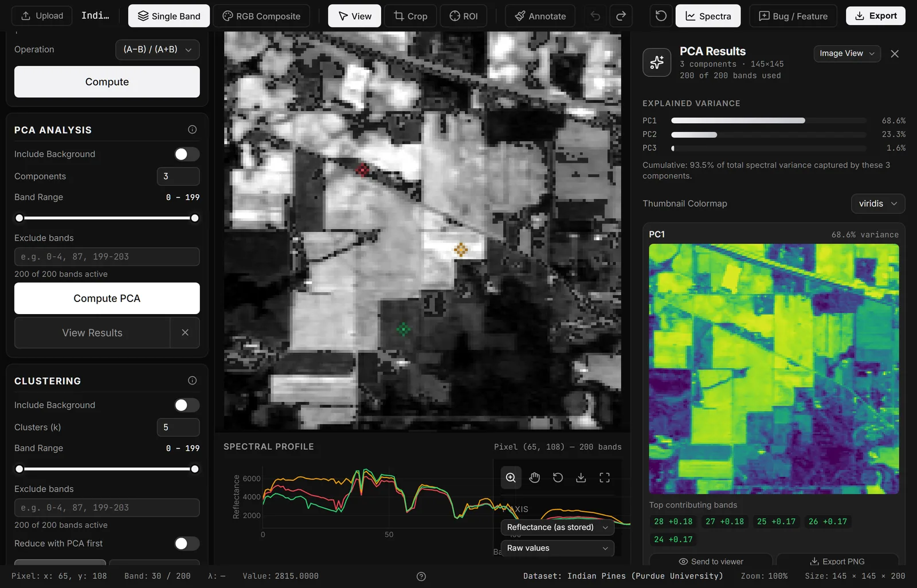This screenshot has width=917, height=588.
Task: Select the pan hand tool in spectral profile
Action: [534, 477]
